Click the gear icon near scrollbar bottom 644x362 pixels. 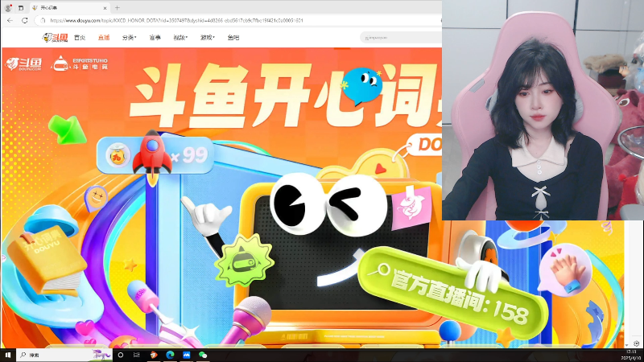tap(636, 344)
